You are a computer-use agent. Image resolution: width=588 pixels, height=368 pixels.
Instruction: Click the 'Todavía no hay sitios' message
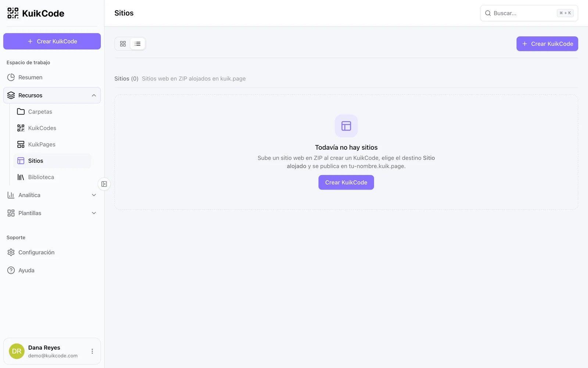346,148
